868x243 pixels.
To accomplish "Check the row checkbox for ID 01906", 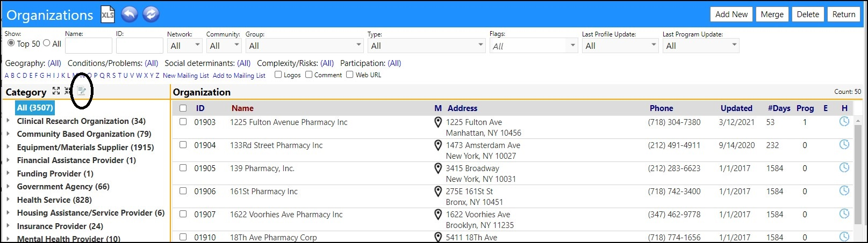I will [183, 191].
